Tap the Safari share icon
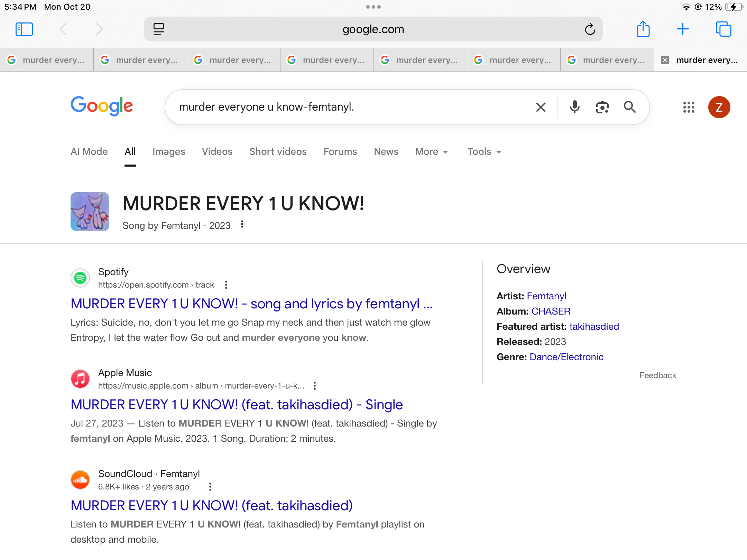Screen dimensions: 747x560 coord(643,29)
